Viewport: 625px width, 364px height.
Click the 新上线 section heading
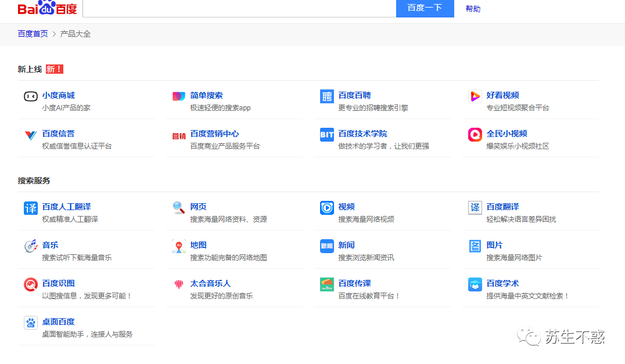pos(30,69)
